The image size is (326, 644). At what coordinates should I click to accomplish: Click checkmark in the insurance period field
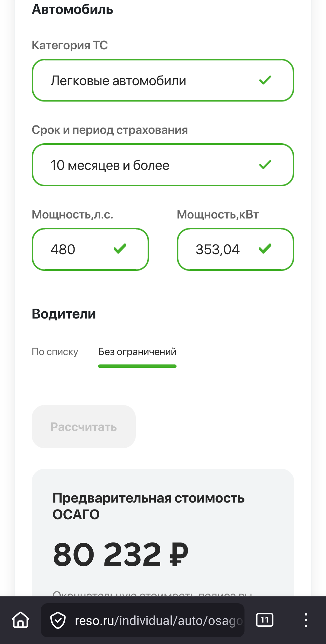265,165
